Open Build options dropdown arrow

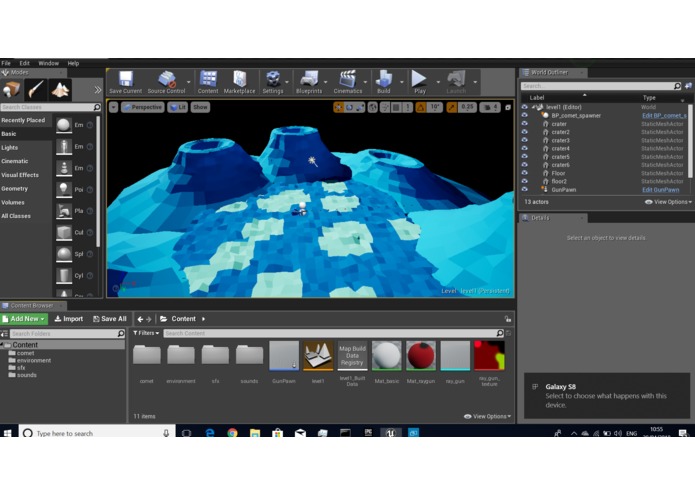(402, 82)
